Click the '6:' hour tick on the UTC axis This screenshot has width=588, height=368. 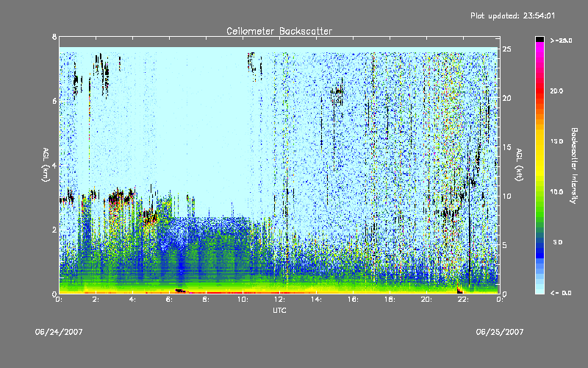click(x=169, y=300)
